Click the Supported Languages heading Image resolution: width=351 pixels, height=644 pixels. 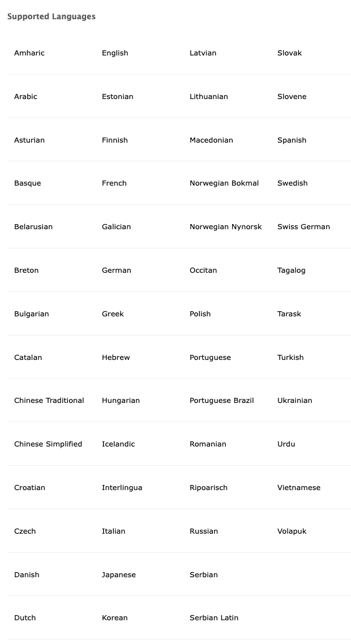(52, 16)
